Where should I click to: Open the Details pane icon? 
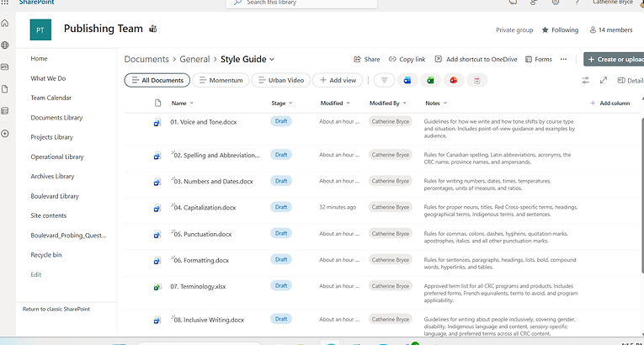click(x=621, y=81)
